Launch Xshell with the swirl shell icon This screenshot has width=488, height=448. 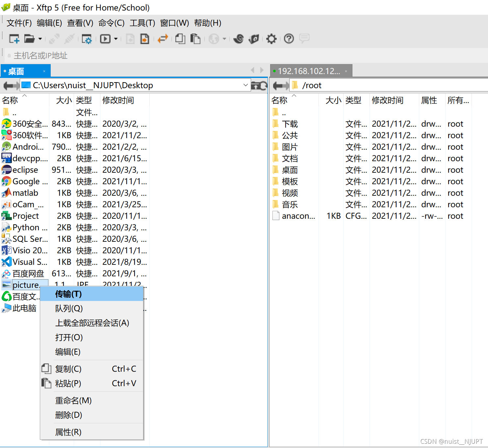(x=239, y=39)
